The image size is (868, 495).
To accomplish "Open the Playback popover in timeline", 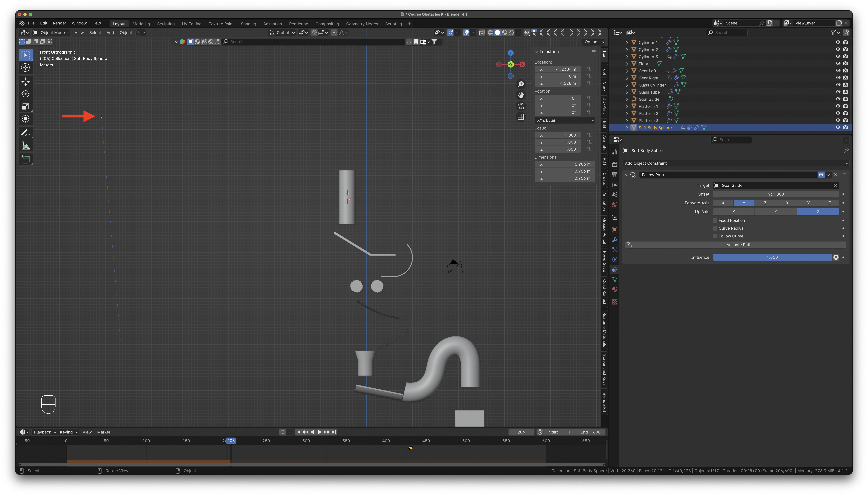I will (45, 432).
